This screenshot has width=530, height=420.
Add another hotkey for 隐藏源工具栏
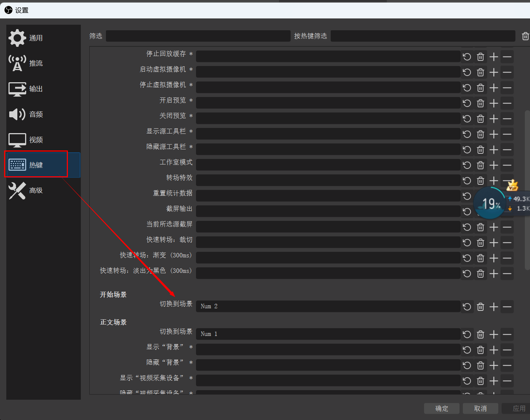coord(494,150)
